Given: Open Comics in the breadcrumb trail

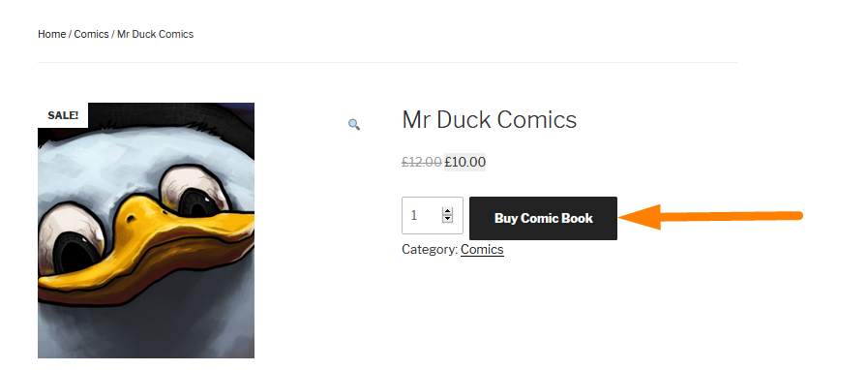Looking at the screenshot, I should (x=91, y=34).
